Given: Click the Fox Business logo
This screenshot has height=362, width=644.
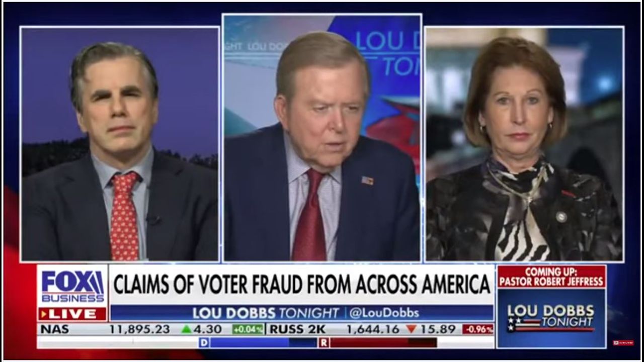Looking at the screenshot, I should [x=72, y=286].
